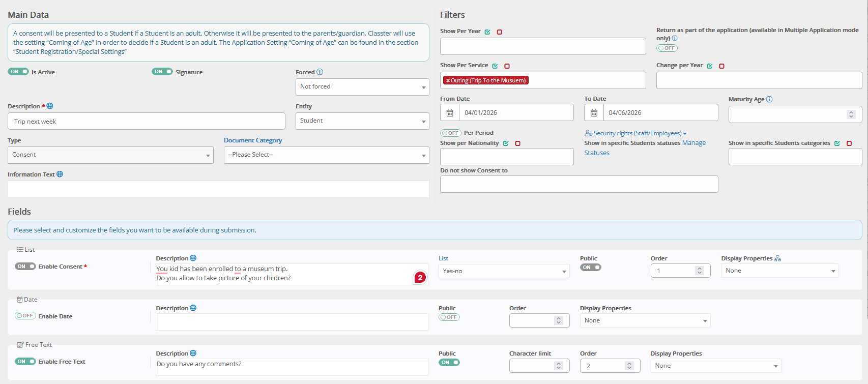Open the To Date calendar picker
The width and height of the screenshot is (868, 384).
point(594,113)
